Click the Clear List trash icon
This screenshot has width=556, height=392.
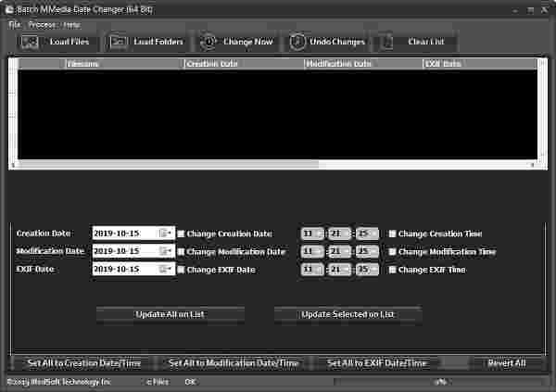pyautogui.click(x=387, y=42)
